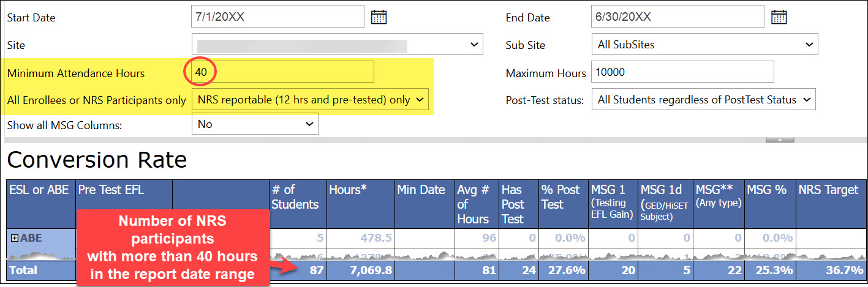
Task: Expand the ABE row with plus icon
Action: pyautogui.click(x=15, y=239)
